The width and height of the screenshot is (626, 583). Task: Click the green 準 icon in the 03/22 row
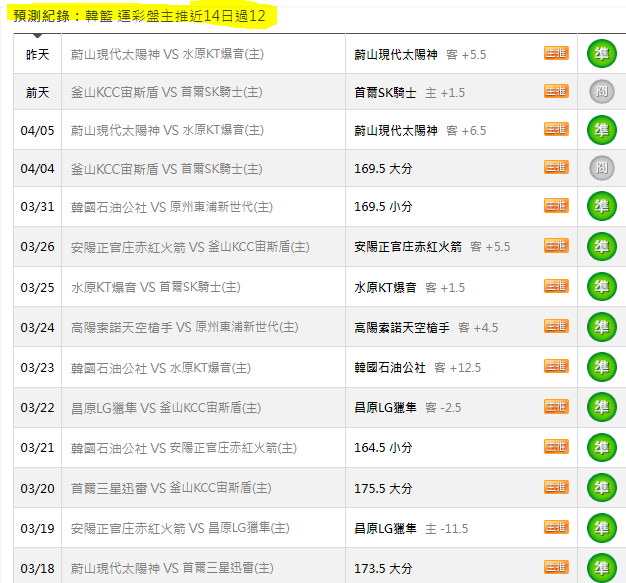pos(602,407)
